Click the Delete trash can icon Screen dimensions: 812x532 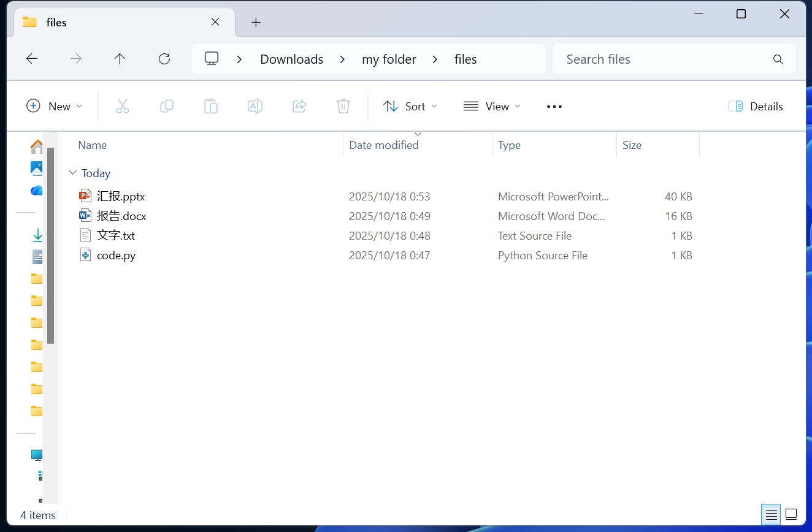pyautogui.click(x=343, y=107)
